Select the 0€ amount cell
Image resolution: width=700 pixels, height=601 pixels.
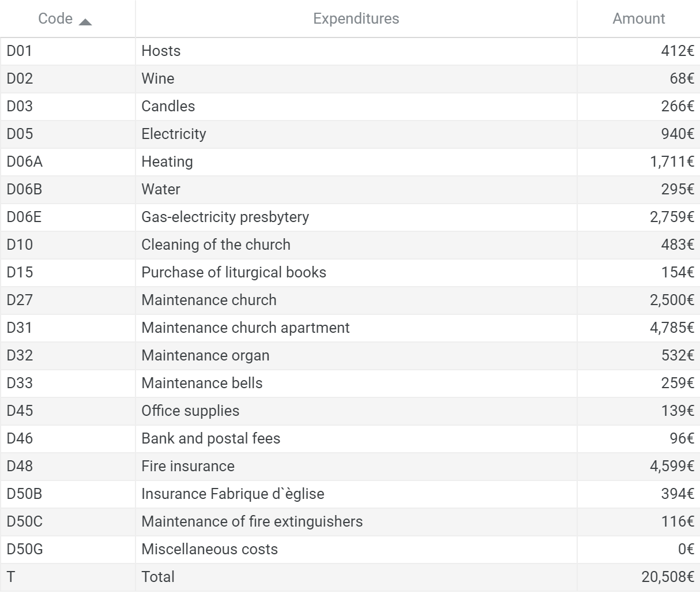pyautogui.click(x=638, y=549)
